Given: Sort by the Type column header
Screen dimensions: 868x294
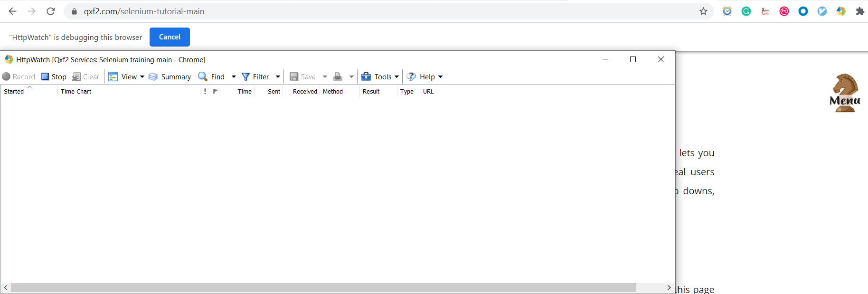Looking at the screenshot, I should tap(408, 91).
